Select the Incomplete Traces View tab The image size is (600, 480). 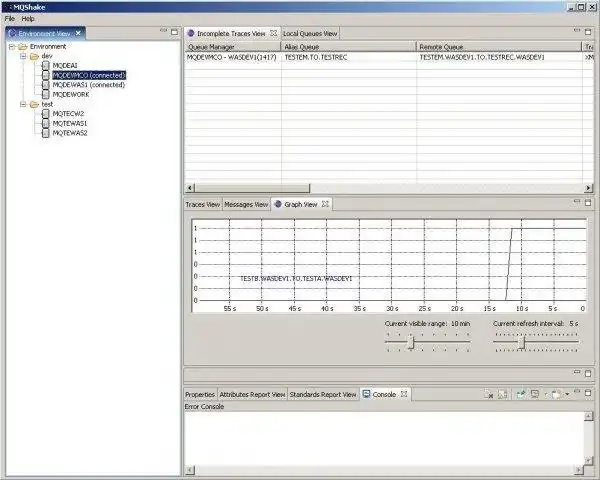(231, 34)
